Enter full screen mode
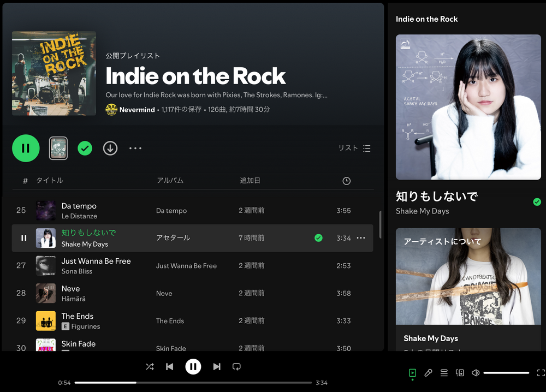The width and height of the screenshot is (546, 392). tap(541, 373)
